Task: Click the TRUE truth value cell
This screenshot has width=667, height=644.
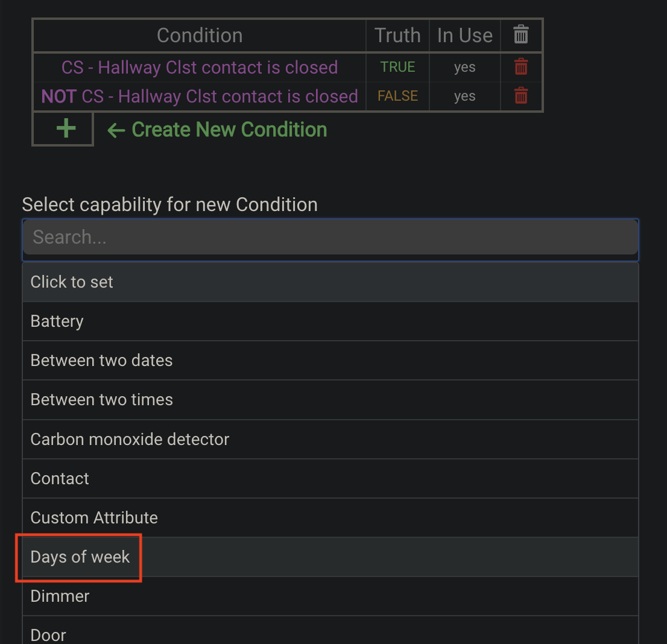Action: [x=397, y=67]
